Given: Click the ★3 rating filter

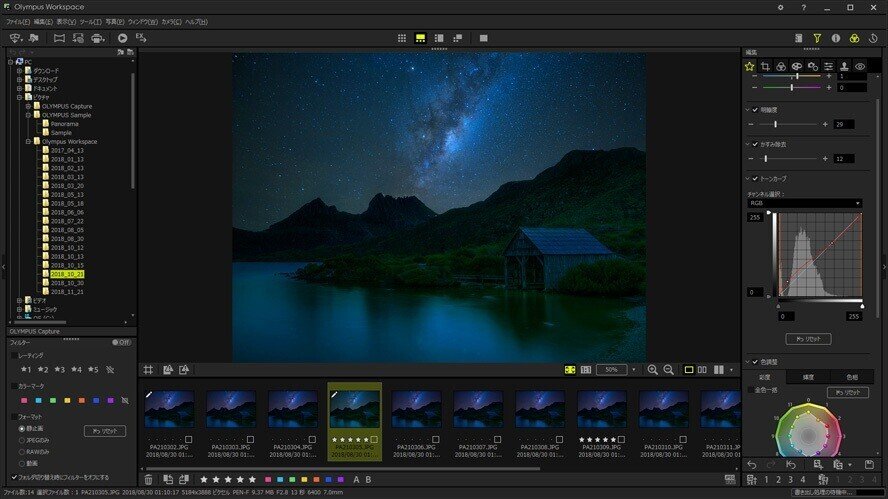Looking at the screenshot, I should 59,369.
